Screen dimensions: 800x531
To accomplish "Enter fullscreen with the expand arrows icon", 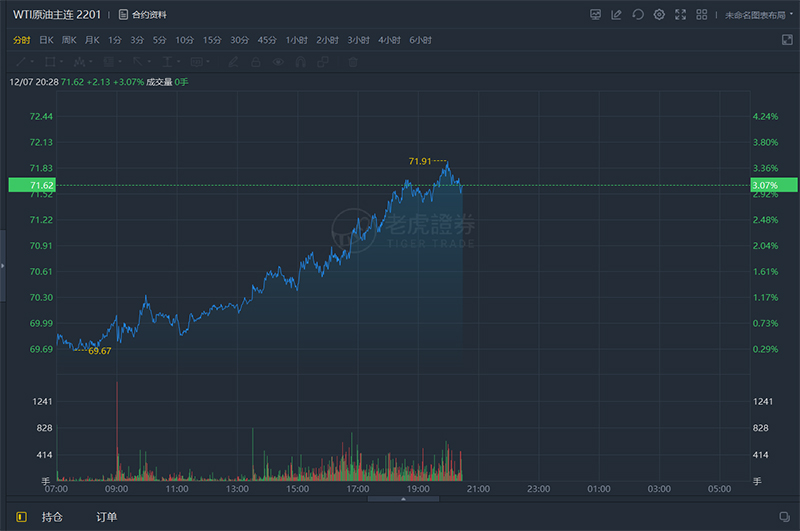I will [681, 15].
